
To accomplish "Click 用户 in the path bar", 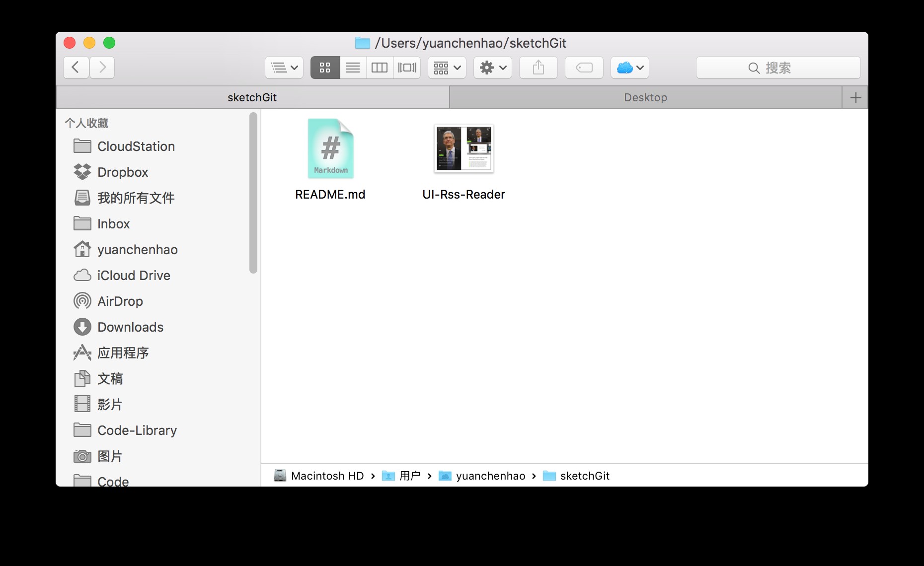I will 410,476.
